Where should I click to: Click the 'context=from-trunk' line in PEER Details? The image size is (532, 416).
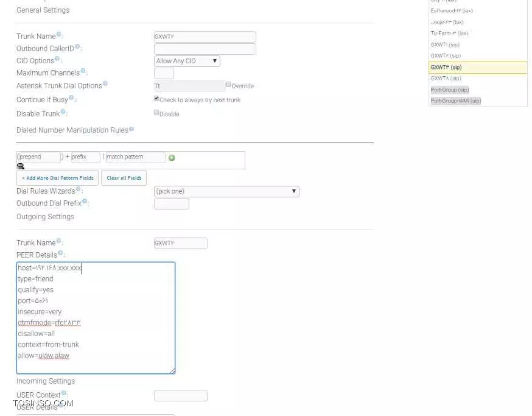(48, 344)
